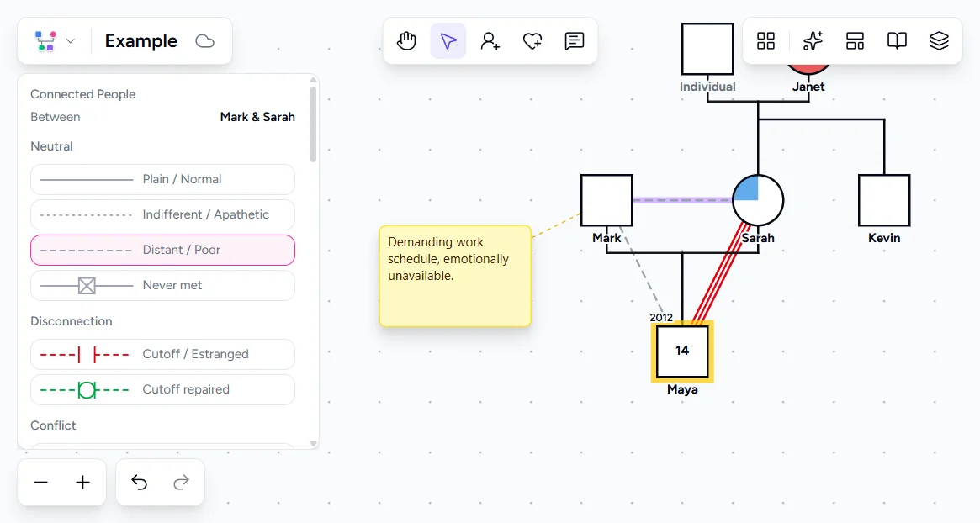This screenshot has width=980, height=523.
Task: Select the Kevin square node
Action: point(884,200)
